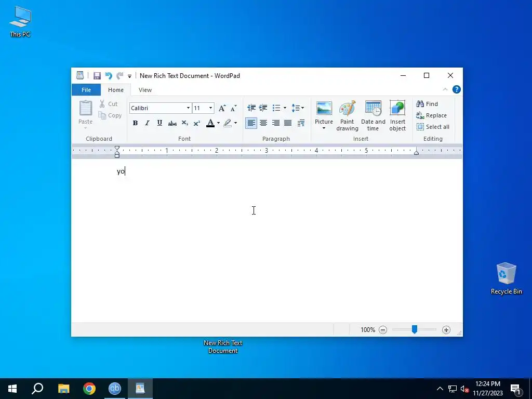The width and height of the screenshot is (532, 399).
Task: Start a bulleted list
Action: click(276, 108)
